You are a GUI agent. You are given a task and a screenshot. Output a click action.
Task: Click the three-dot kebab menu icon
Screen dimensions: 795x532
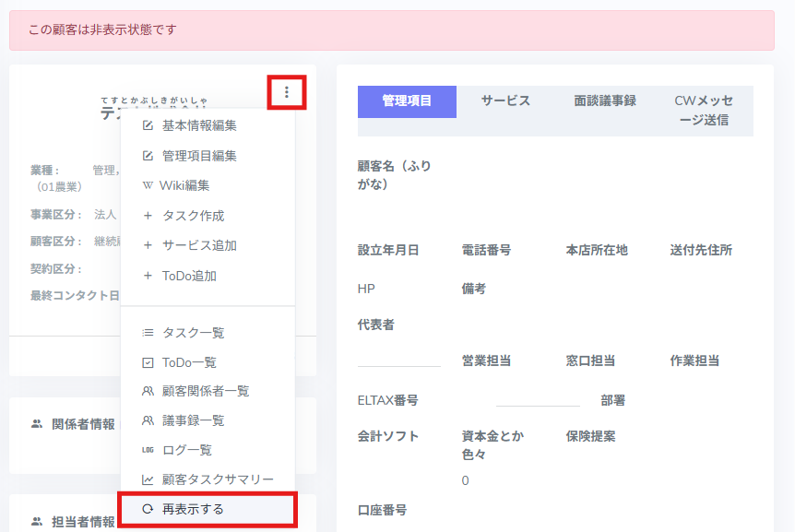tap(287, 91)
